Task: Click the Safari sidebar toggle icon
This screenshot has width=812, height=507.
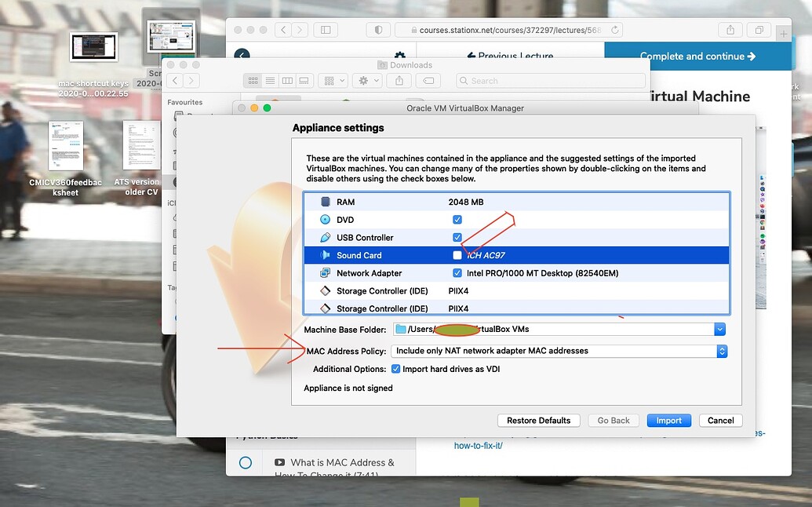Action: click(325, 30)
